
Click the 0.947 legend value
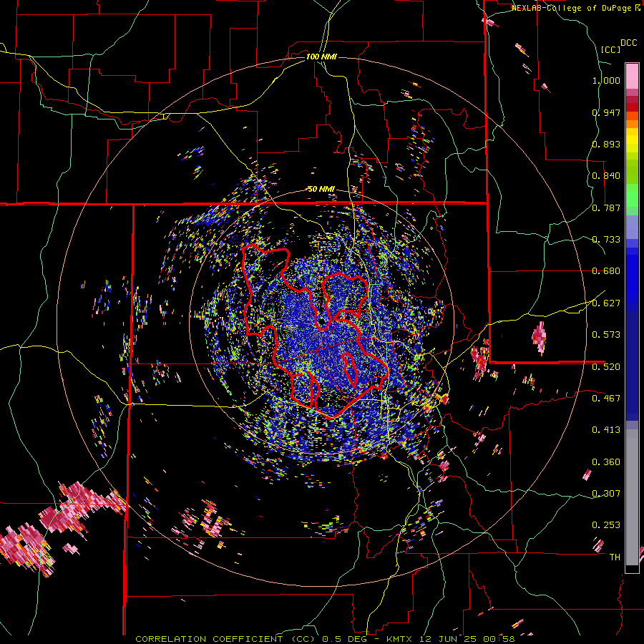click(x=606, y=112)
